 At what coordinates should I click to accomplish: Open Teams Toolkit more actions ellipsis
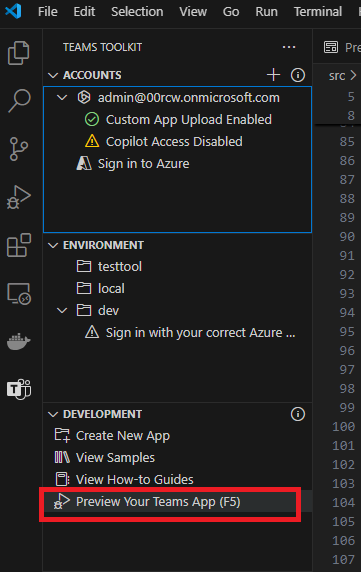[289, 47]
